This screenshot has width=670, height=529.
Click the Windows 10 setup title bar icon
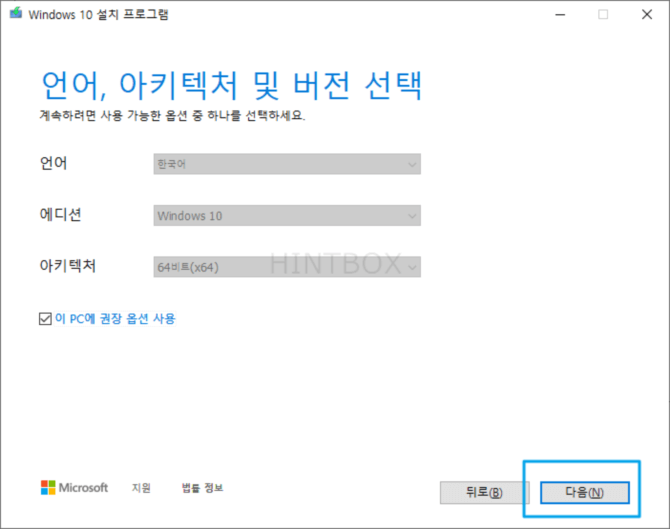[16, 13]
